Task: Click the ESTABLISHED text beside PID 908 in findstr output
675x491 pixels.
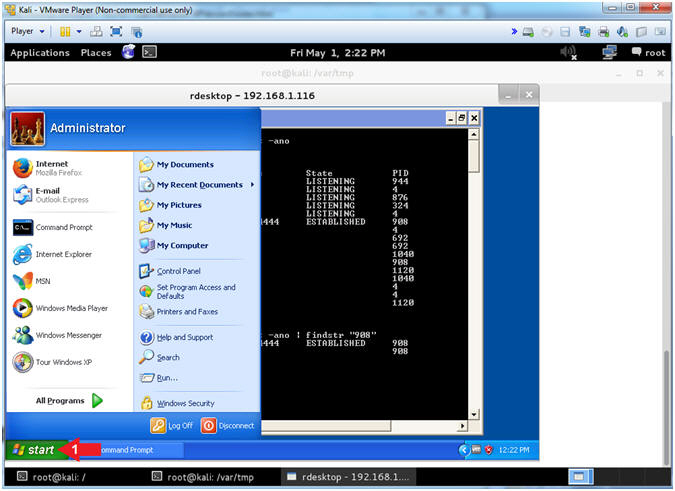Action: (x=336, y=343)
